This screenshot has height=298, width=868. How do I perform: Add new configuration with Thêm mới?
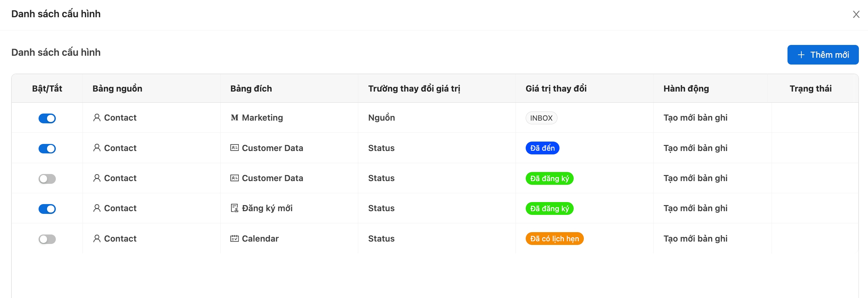click(x=823, y=55)
